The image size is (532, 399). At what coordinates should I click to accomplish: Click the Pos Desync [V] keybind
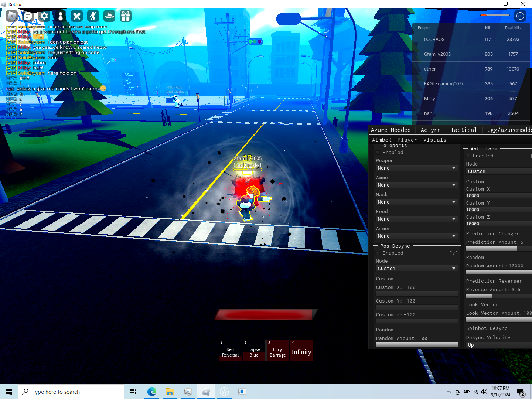pos(453,253)
